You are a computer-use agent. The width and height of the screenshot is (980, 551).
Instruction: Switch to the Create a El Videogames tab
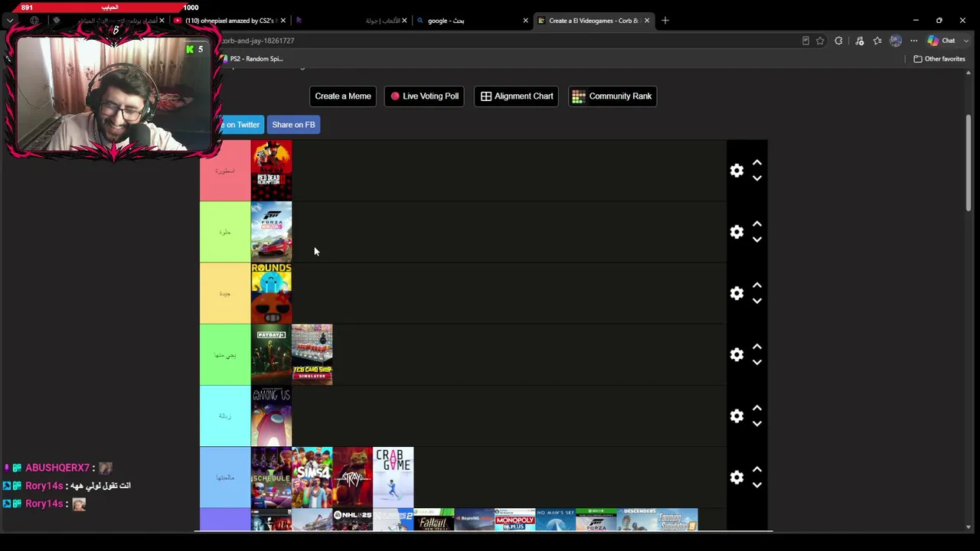pos(594,21)
